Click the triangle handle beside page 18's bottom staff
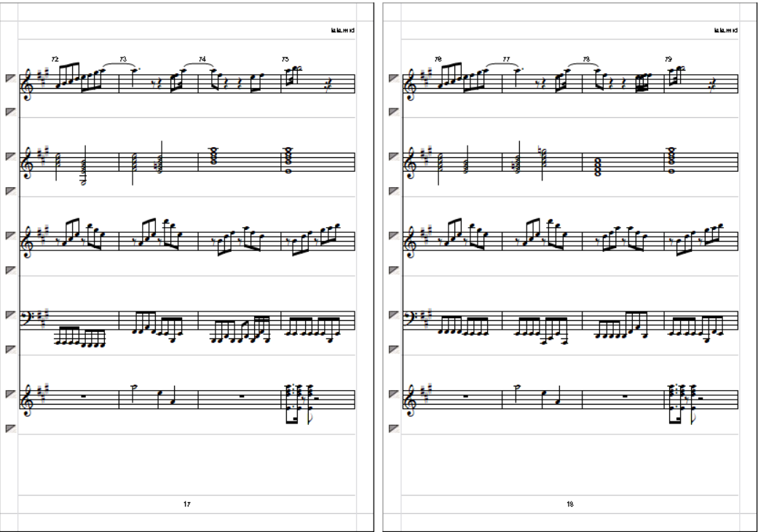Screen dimensions: 758x532 pos(394,394)
